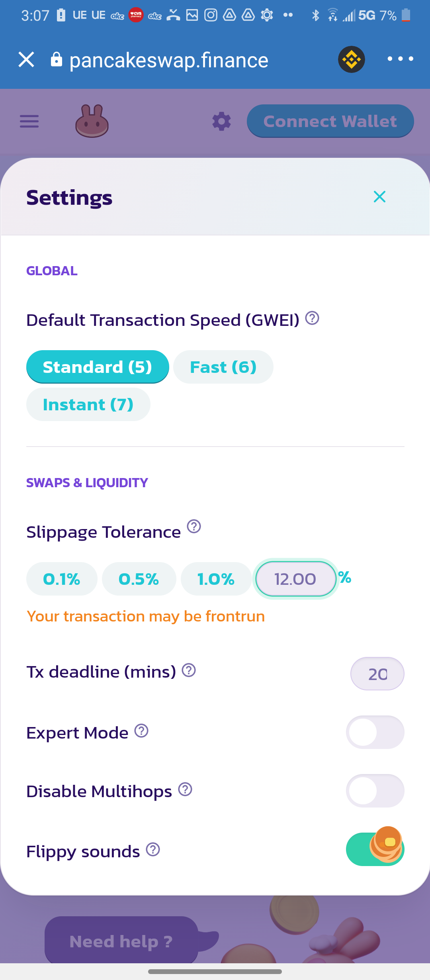Click the Expert Mode help icon
Image resolution: width=430 pixels, height=980 pixels.
(141, 731)
